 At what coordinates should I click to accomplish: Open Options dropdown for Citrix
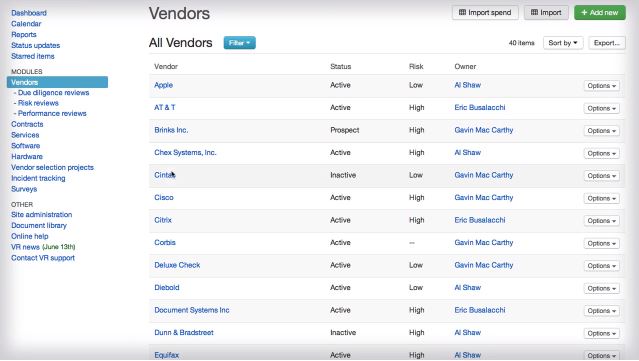click(x=602, y=221)
